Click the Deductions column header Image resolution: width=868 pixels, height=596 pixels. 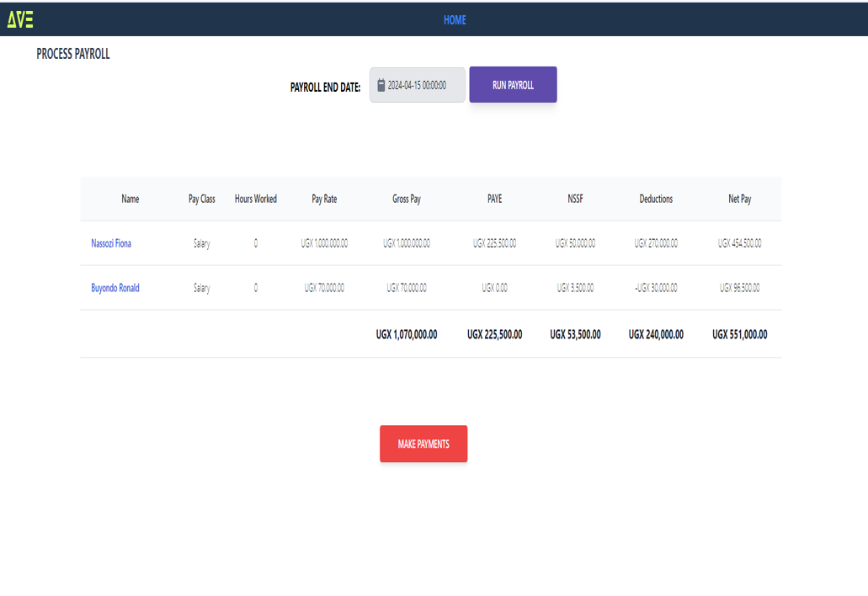point(656,200)
